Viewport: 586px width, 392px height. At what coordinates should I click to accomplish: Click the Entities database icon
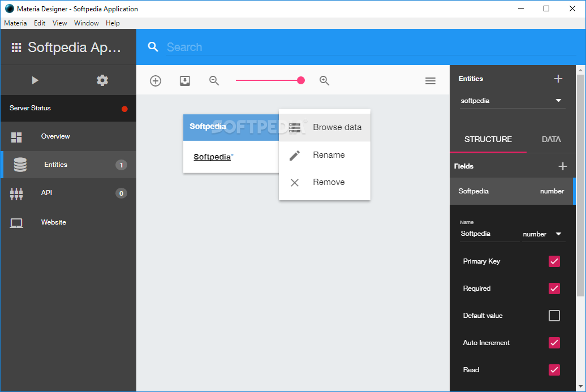(x=20, y=165)
